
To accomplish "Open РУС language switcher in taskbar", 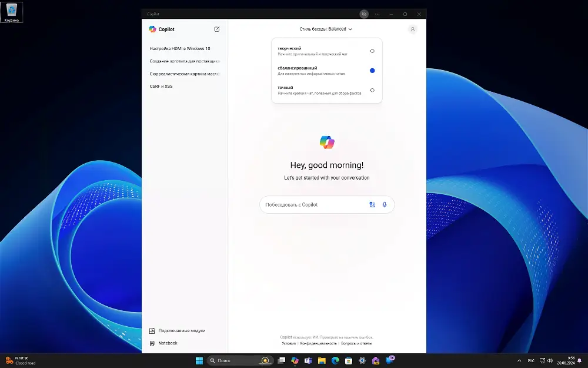I will [531, 360].
